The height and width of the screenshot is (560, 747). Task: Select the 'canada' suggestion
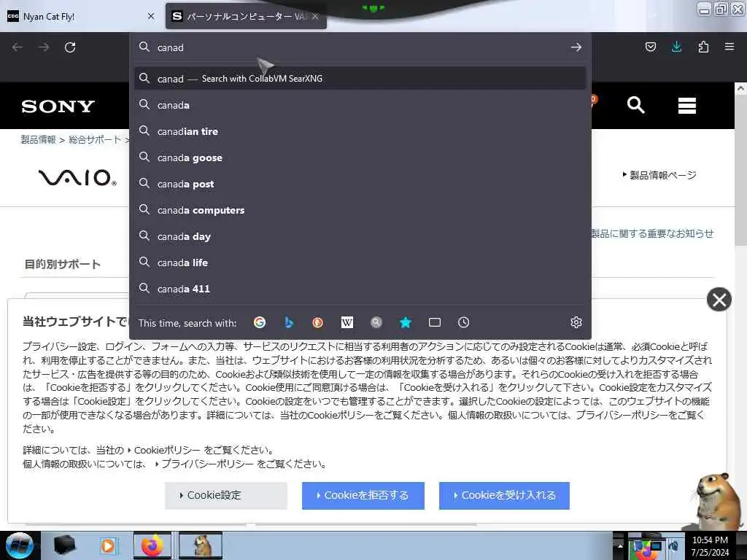point(360,105)
